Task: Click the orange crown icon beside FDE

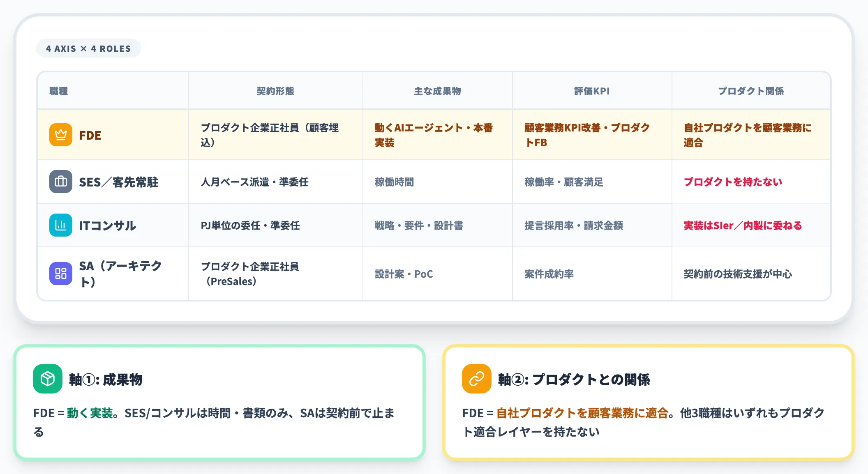Action: pyautogui.click(x=61, y=135)
